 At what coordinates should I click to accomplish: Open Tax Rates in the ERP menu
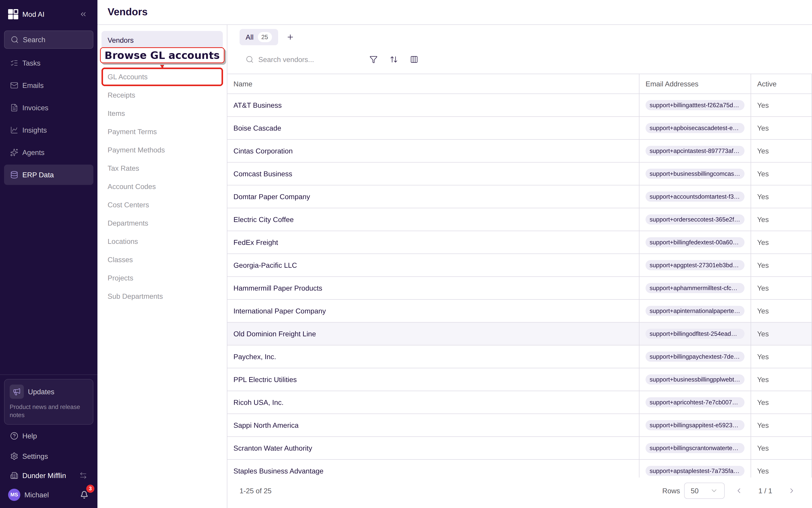click(162, 168)
